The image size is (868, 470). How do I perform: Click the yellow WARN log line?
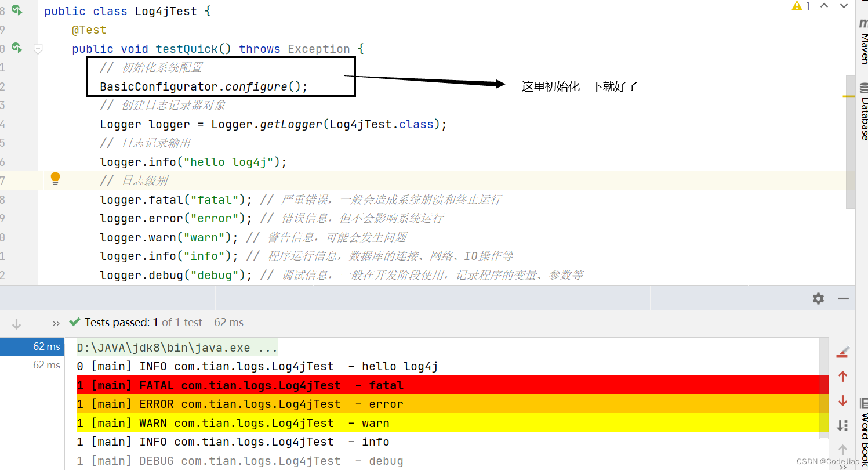pos(452,423)
